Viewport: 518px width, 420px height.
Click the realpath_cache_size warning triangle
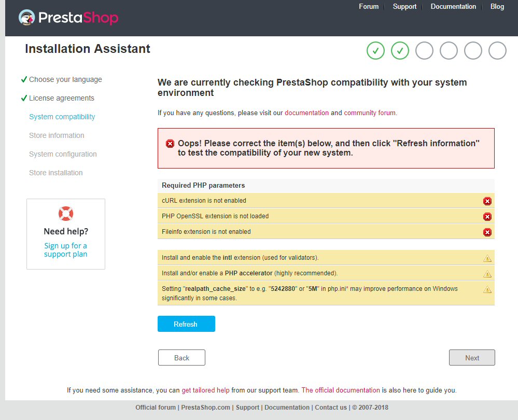coord(487,289)
